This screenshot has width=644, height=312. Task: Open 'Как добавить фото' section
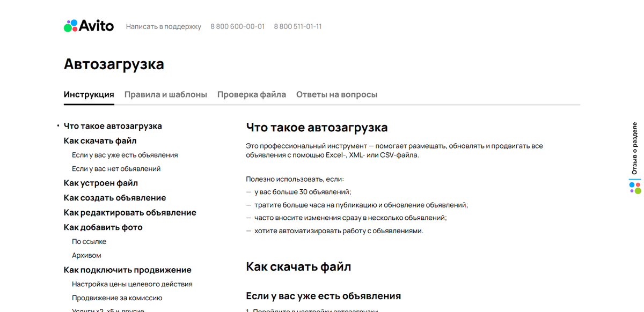103,227
